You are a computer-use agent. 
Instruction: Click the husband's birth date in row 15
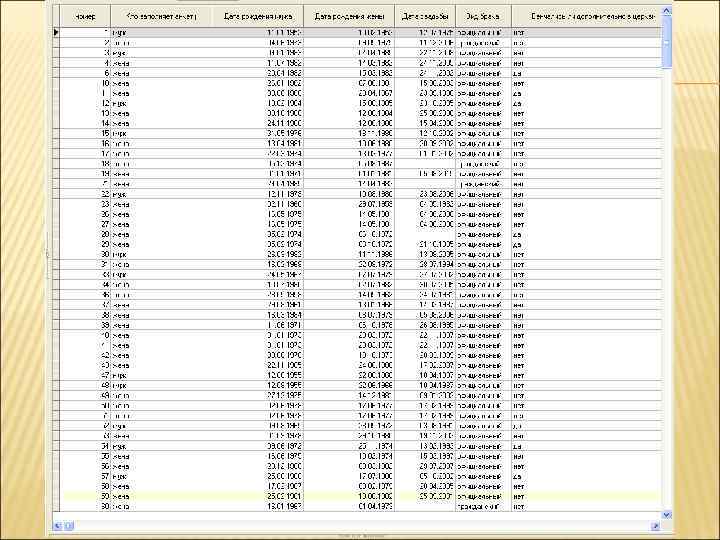click(258, 134)
